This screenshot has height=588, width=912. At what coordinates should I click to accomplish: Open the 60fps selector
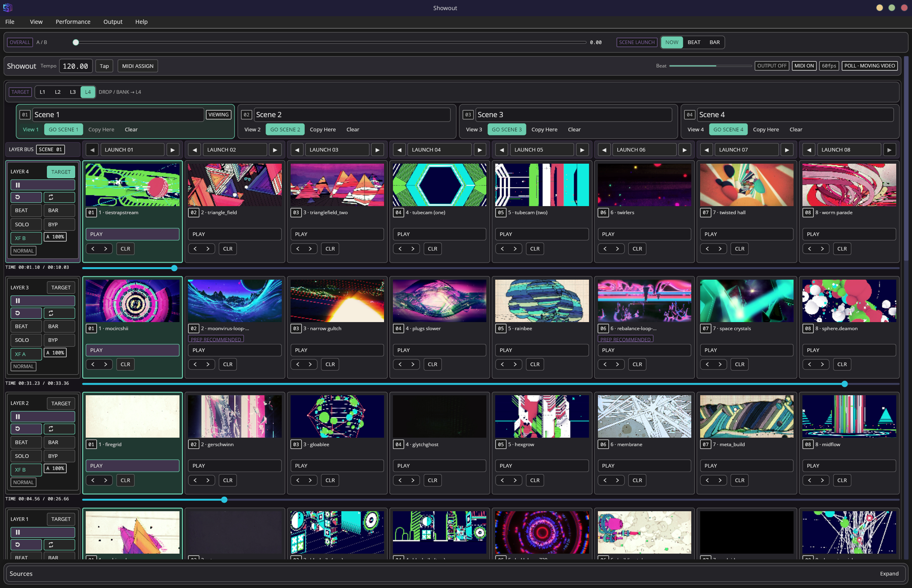point(829,66)
